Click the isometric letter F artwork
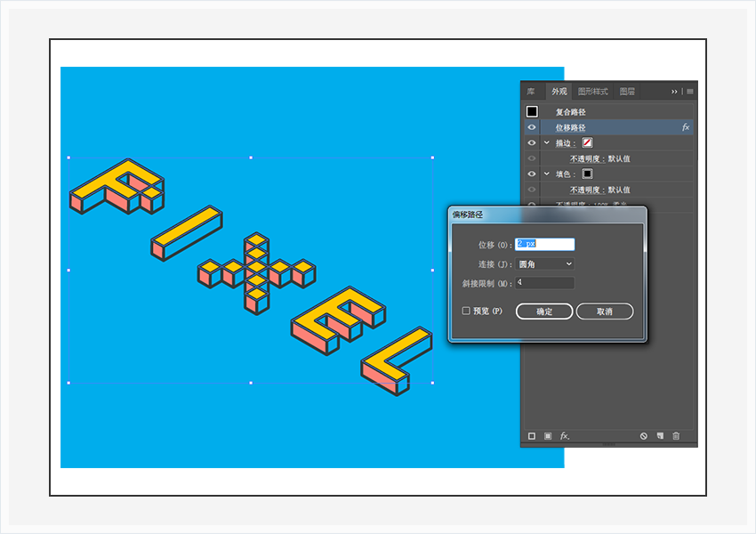The image size is (756, 534). tap(117, 186)
